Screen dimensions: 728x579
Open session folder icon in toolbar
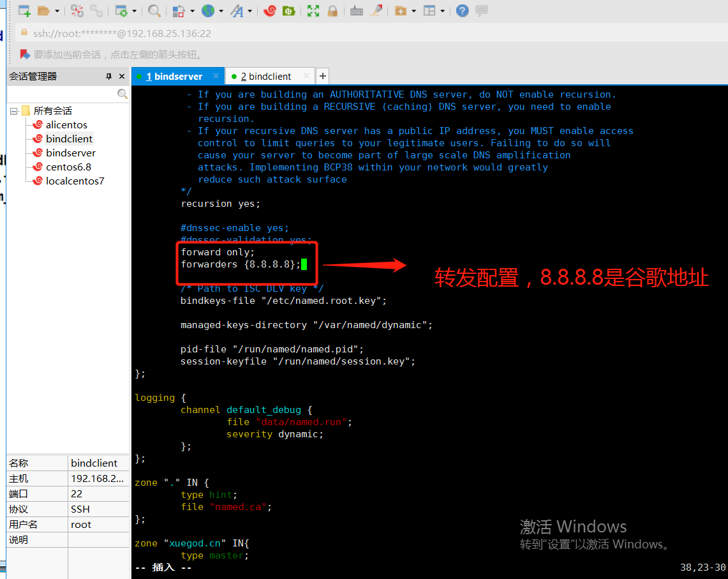[43, 11]
